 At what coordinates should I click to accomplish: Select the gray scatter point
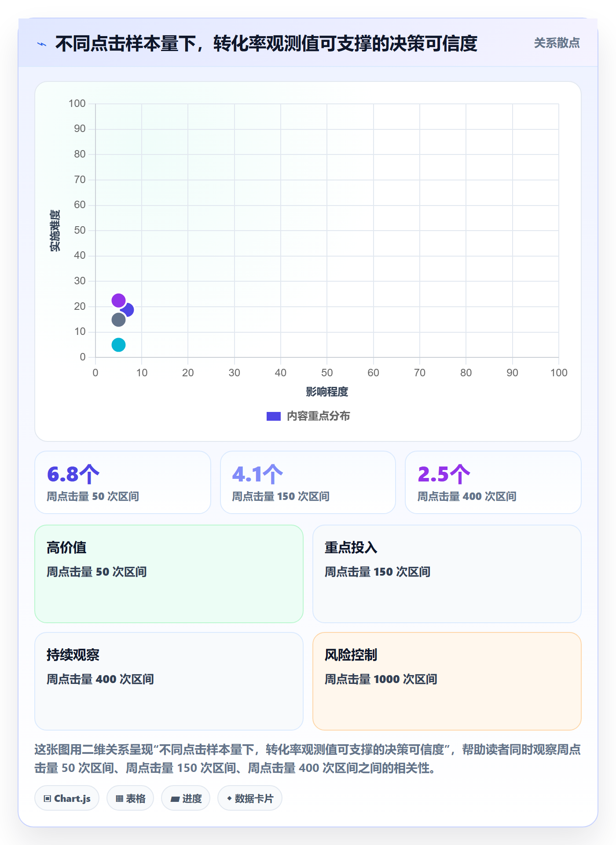point(118,320)
